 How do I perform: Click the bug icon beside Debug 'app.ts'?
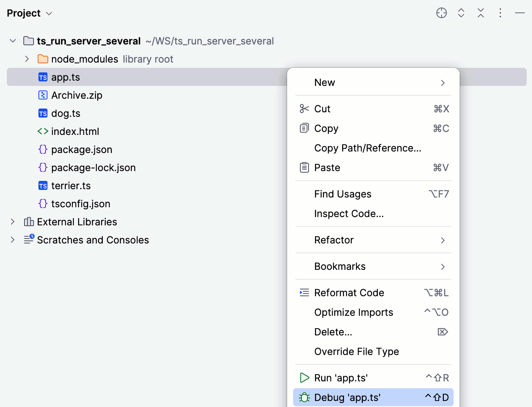304,397
